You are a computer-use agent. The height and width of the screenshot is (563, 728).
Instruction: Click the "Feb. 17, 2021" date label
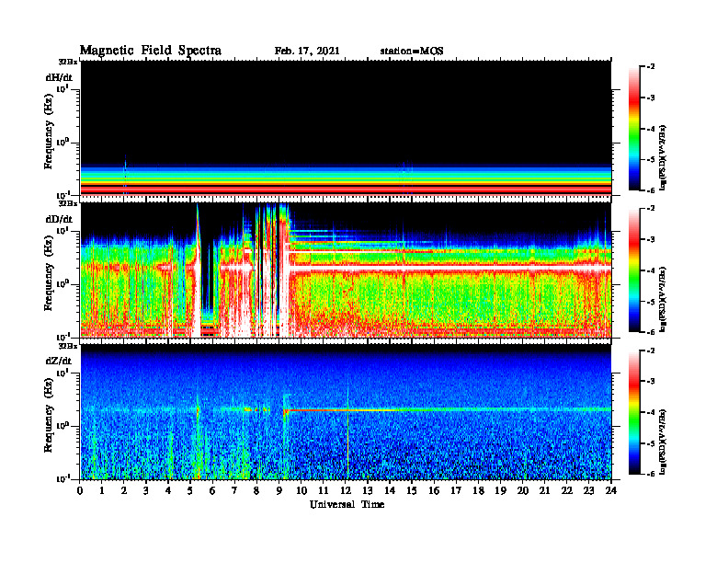tap(307, 51)
